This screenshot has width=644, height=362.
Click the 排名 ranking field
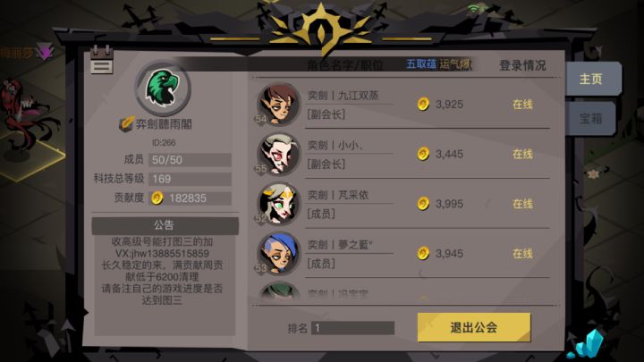point(352,328)
